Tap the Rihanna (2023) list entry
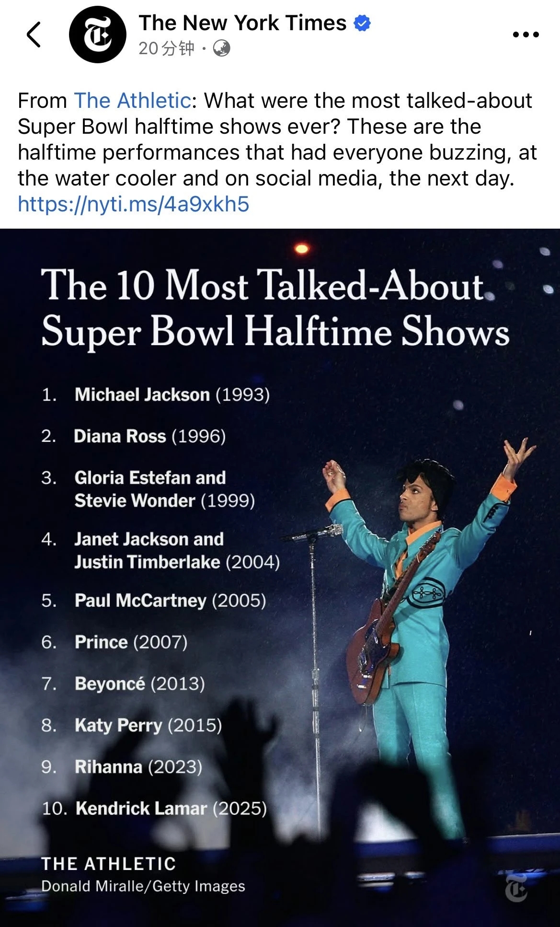 coord(138,766)
